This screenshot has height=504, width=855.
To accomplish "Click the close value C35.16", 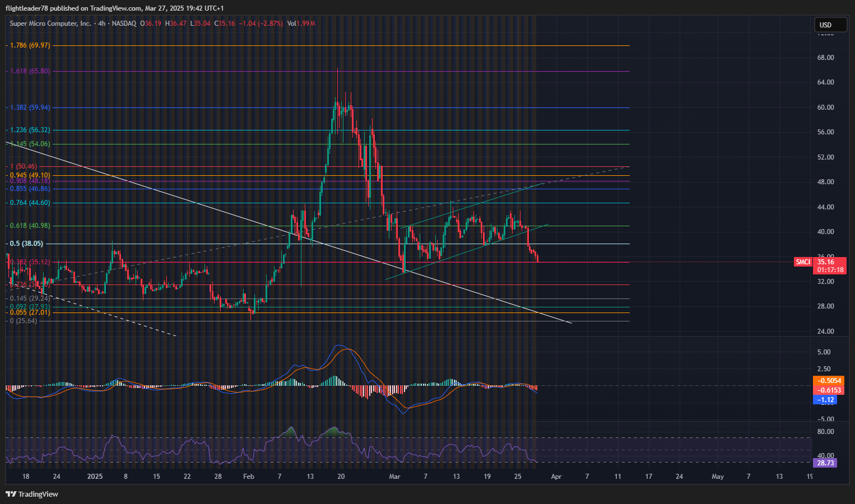I will point(225,24).
